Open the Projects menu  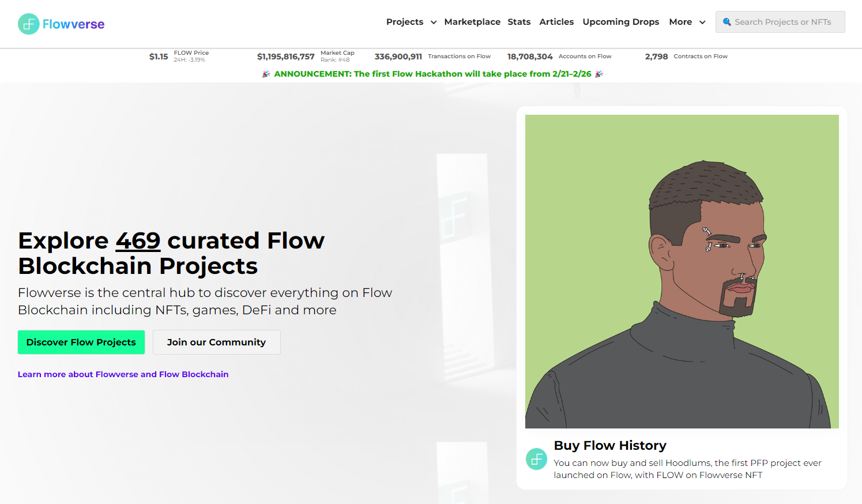pos(405,22)
